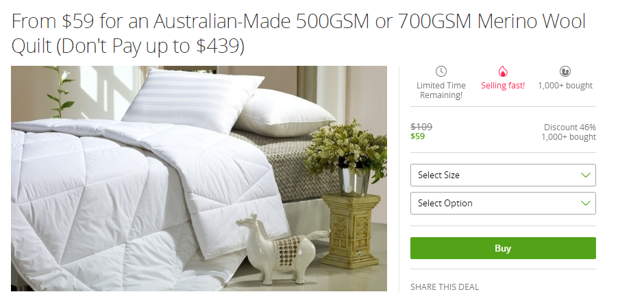Click the buyers icon above 1,000+ bought

pos(565,71)
